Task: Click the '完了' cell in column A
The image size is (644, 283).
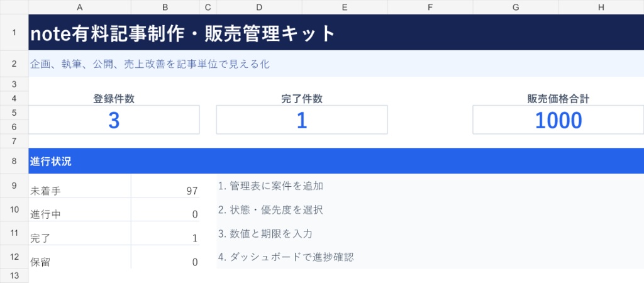Action: (80, 234)
